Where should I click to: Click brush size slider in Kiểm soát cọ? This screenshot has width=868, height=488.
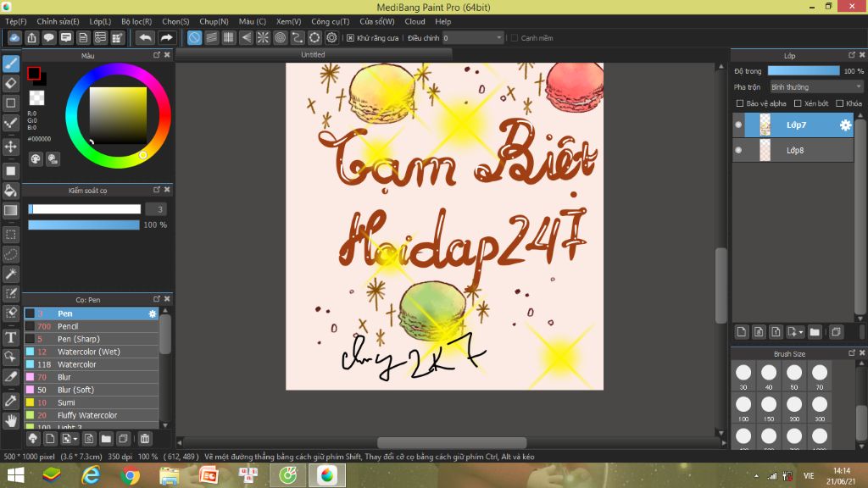pos(85,209)
